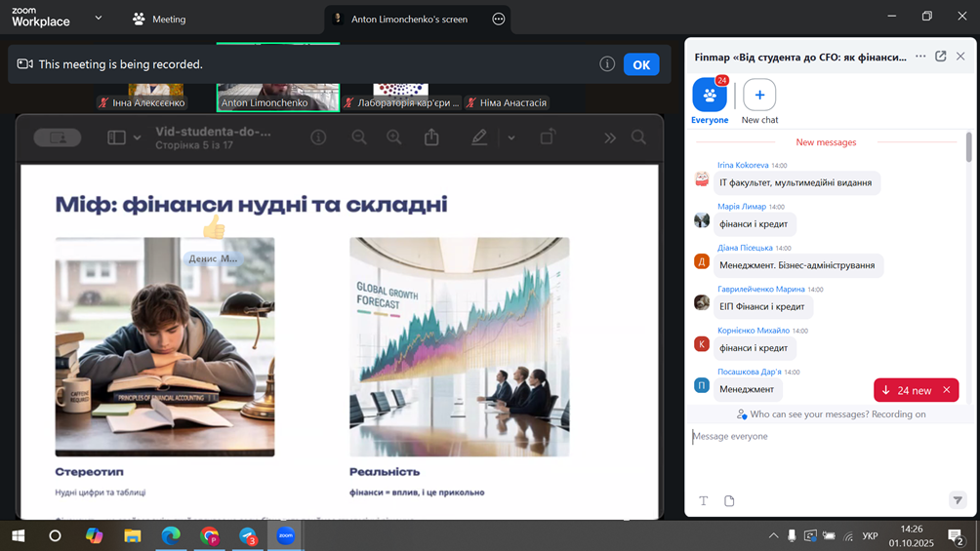Select Anton Limonchenko's video thumbnail
Image resolution: width=980 pixels, height=551 pixels.
(278, 96)
